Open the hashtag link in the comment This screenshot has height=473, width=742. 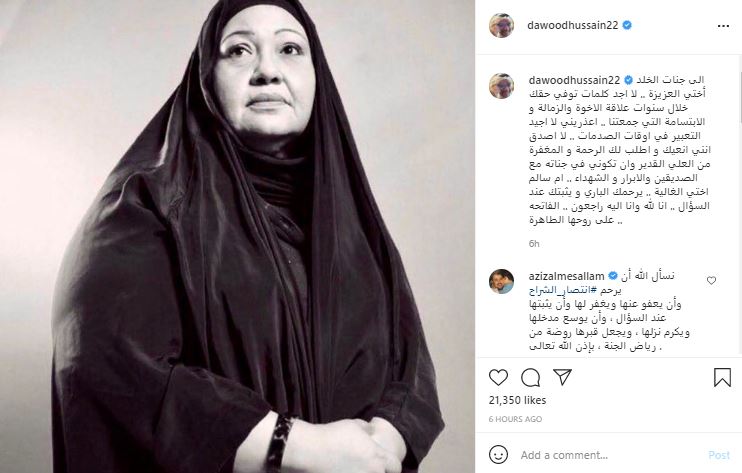(563, 290)
